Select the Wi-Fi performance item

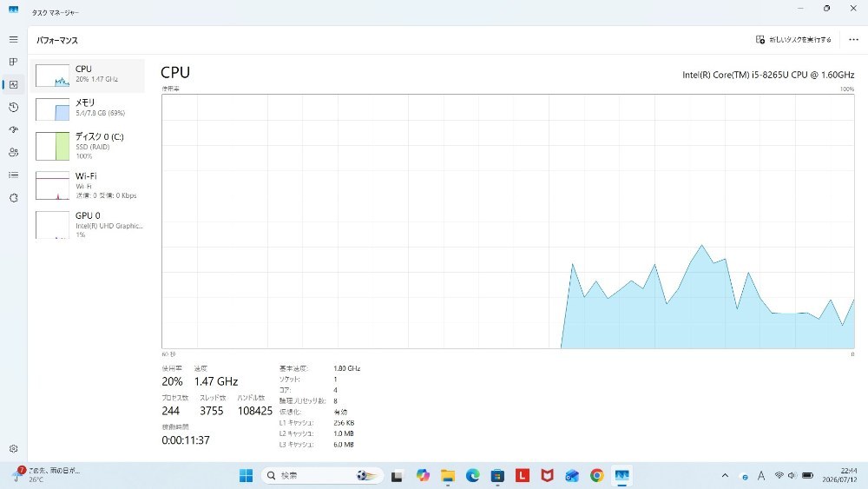[89, 186]
